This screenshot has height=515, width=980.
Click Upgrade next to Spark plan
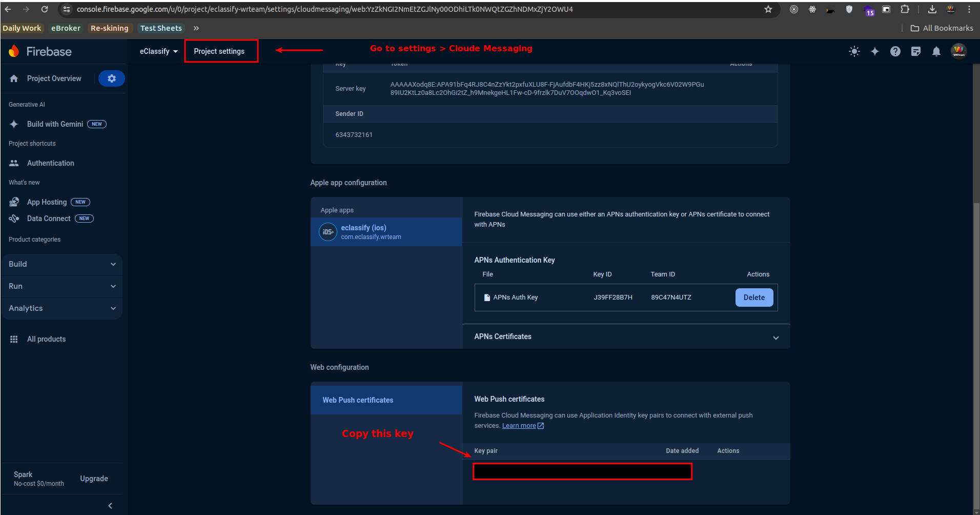click(94, 479)
